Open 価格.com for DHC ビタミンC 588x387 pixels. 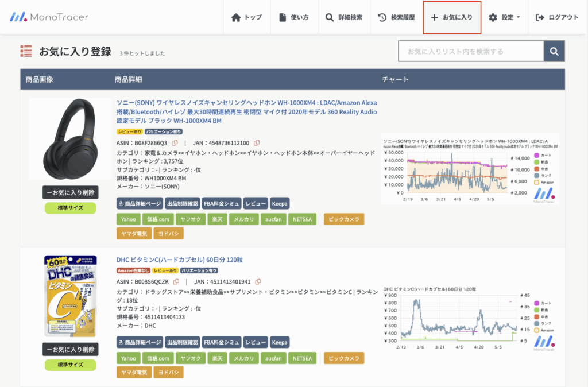click(158, 358)
